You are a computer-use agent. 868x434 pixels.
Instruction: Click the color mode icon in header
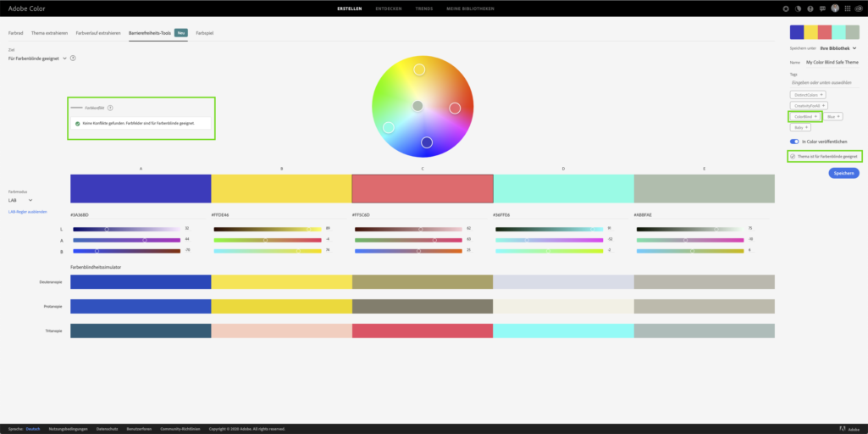(x=798, y=8)
